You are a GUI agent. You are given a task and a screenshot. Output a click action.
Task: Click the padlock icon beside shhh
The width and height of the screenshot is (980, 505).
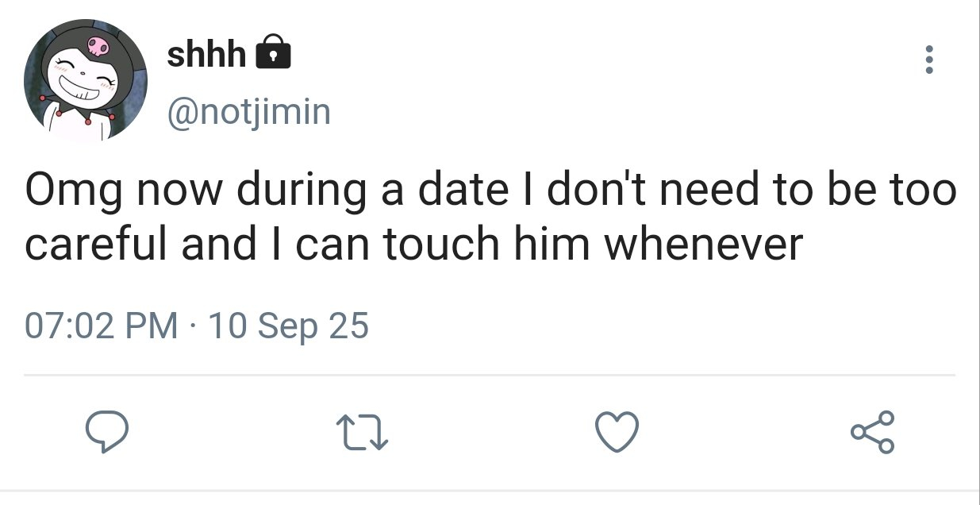point(272,53)
